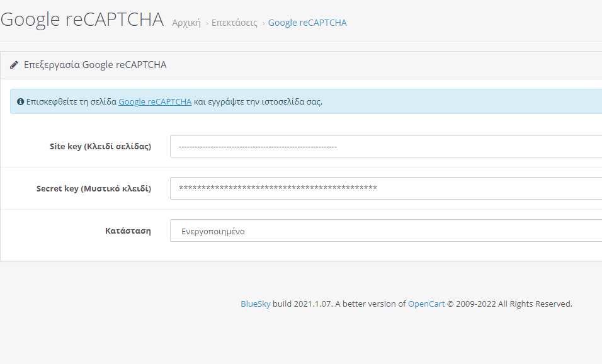Focus the Secret key input field
Viewport: 602px width, 364px height.
386,188
